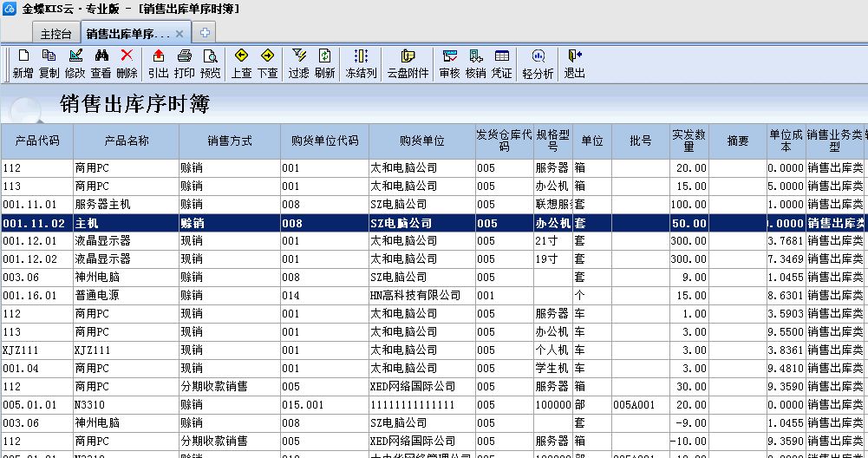Click the 发货仓库代码 column header
Viewport: 868px width, 458px height.
coord(505,141)
